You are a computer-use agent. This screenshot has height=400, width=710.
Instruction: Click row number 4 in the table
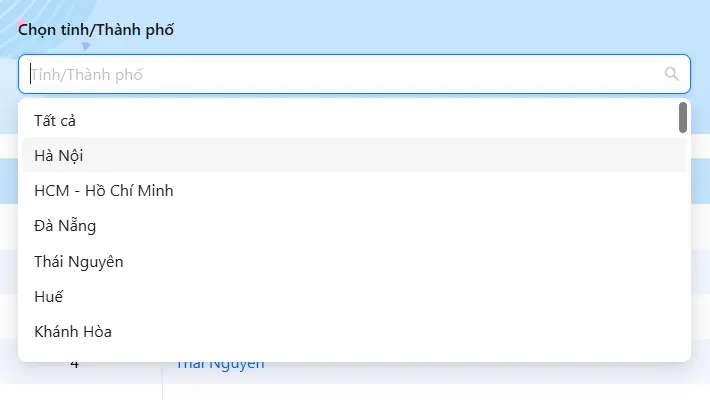[75, 365]
